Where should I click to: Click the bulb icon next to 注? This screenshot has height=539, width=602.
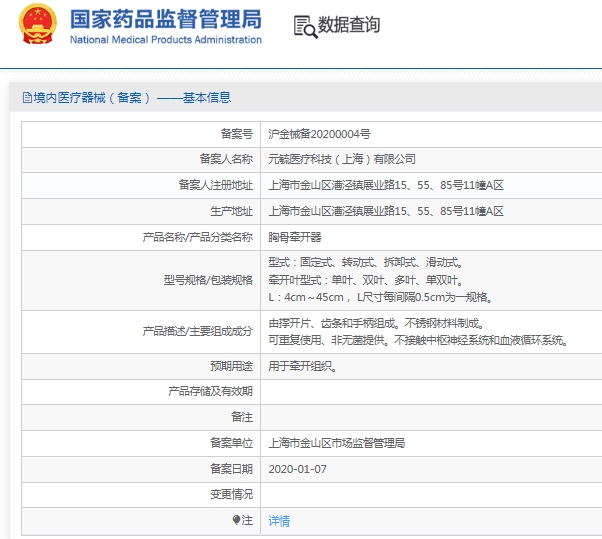(x=236, y=520)
